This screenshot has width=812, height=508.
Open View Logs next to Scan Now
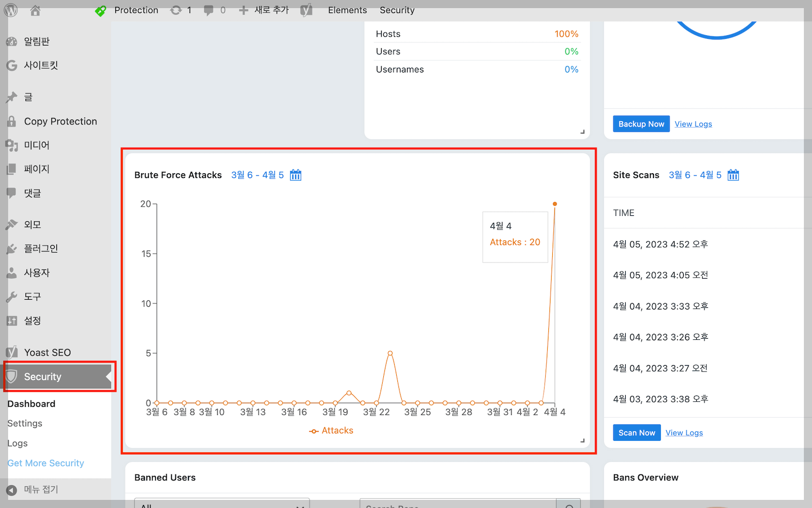(684, 433)
